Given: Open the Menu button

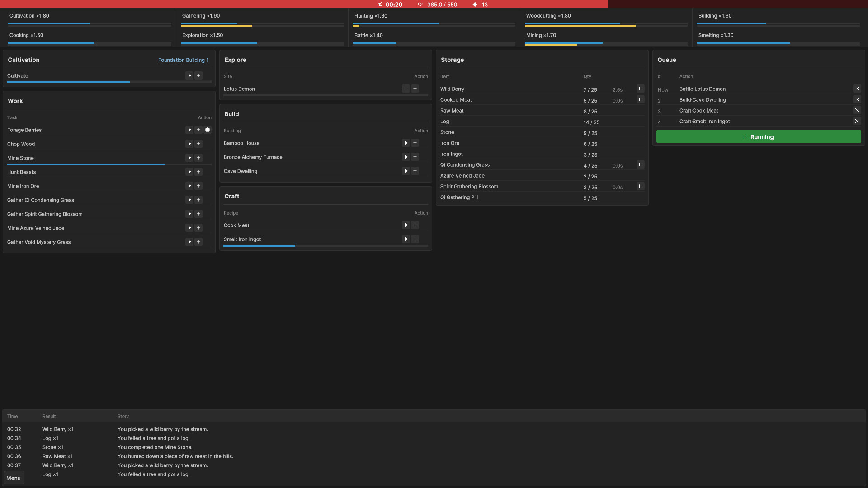Looking at the screenshot, I should coord(14,478).
